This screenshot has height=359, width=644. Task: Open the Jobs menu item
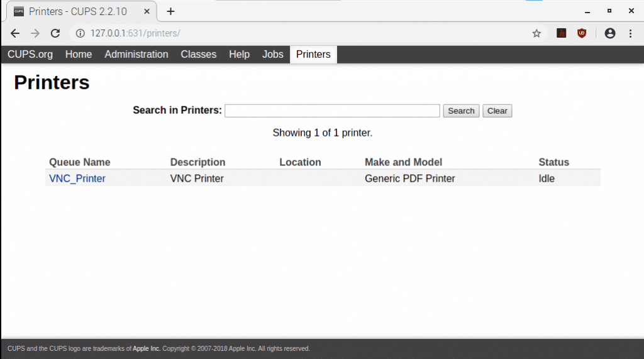click(273, 55)
